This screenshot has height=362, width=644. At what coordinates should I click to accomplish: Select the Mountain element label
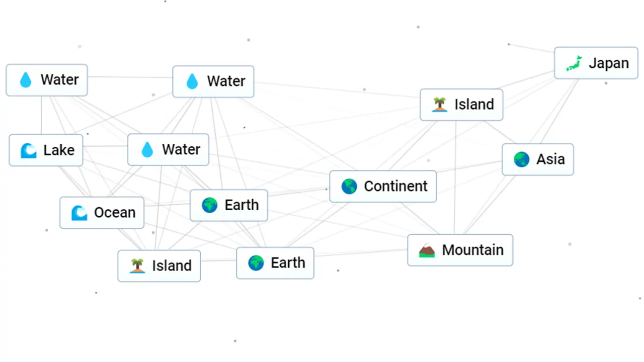pyautogui.click(x=472, y=250)
